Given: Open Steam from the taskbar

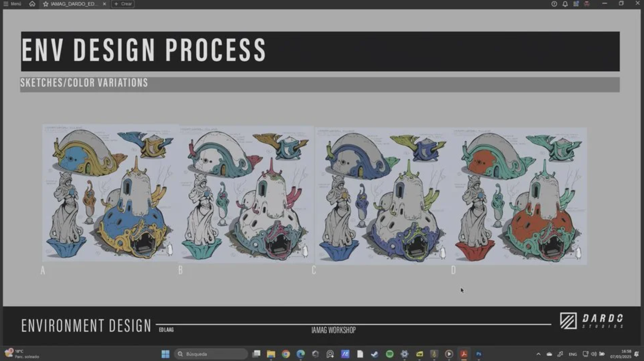Looking at the screenshot, I should (375, 354).
